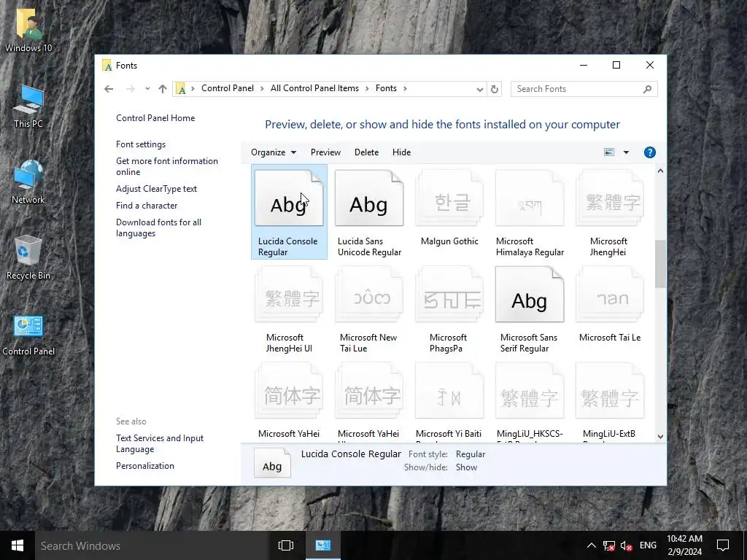This screenshot has width=747, height=560.
Task: Select This PC desktop icon
Action: [28, 106]
